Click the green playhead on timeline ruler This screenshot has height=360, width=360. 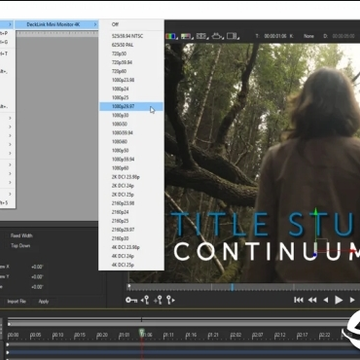point(141,332)
